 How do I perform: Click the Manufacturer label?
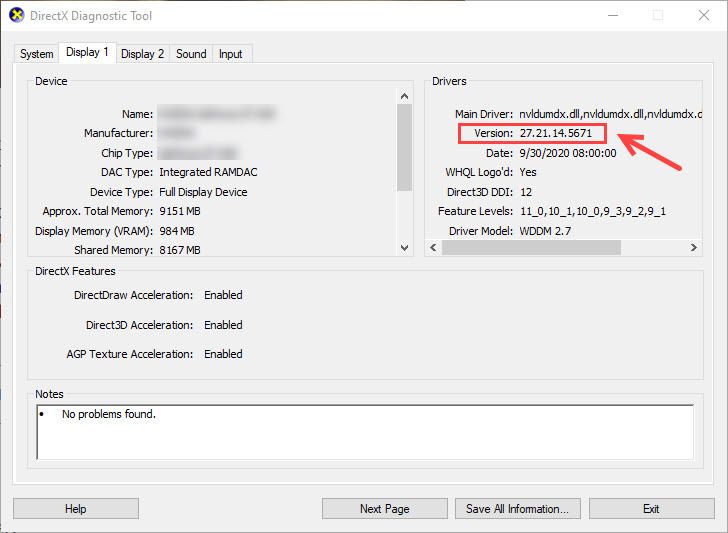[118, 133]
